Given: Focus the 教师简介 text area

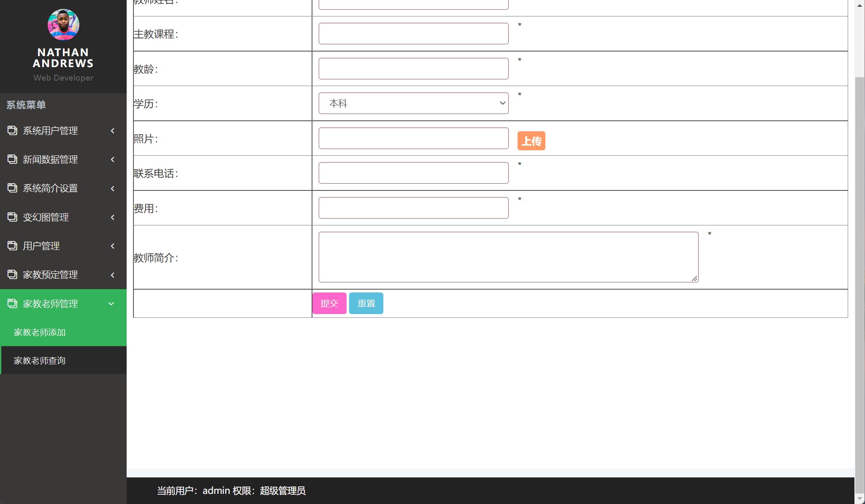Looking at the screenshot, I should [x=508, y=257].
